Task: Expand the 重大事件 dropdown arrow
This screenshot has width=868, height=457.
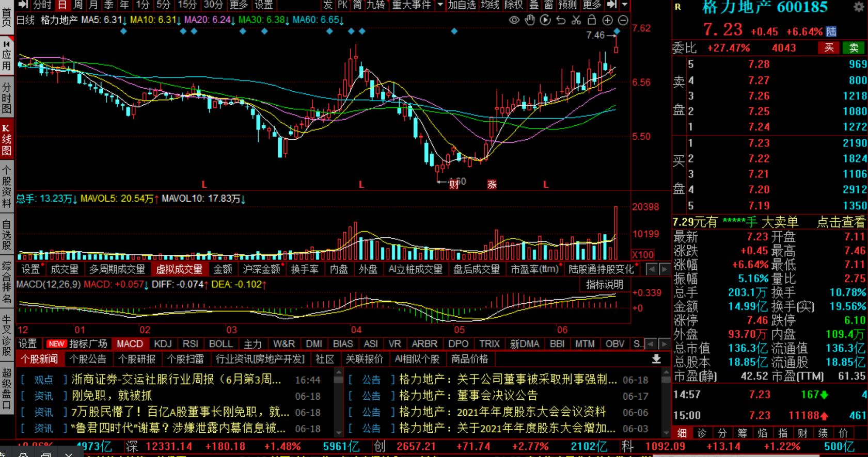Action: 440,5
